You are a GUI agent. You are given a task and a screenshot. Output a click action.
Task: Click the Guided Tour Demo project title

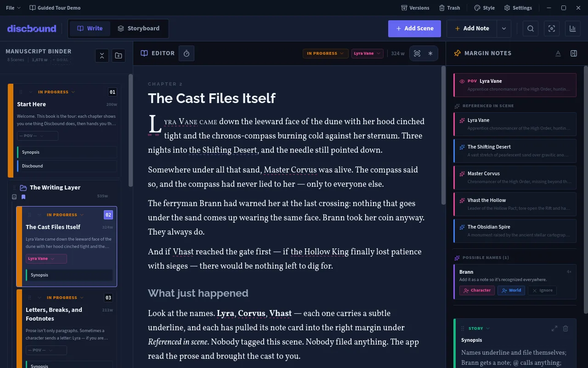tap(55, 8)
